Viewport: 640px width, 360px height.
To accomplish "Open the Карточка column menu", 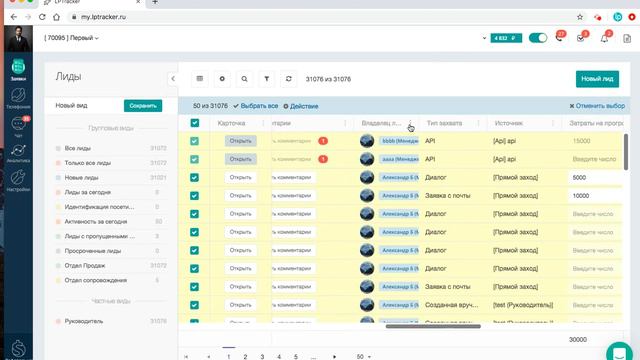I will [x=263, y=123].
